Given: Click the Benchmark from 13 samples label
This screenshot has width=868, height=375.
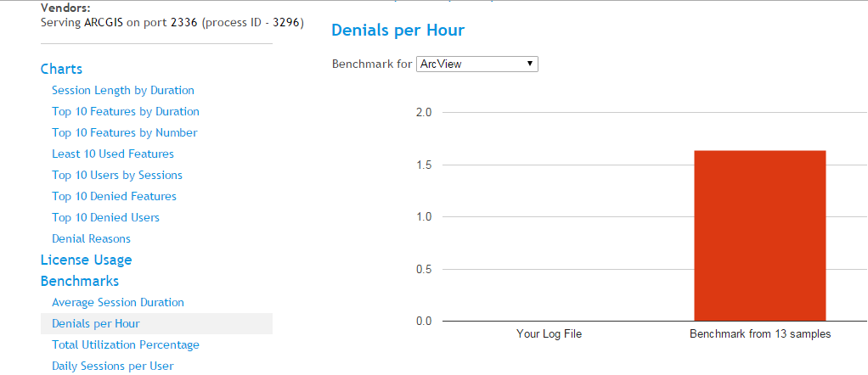Looking at the screenshot, I should [760, 334].
